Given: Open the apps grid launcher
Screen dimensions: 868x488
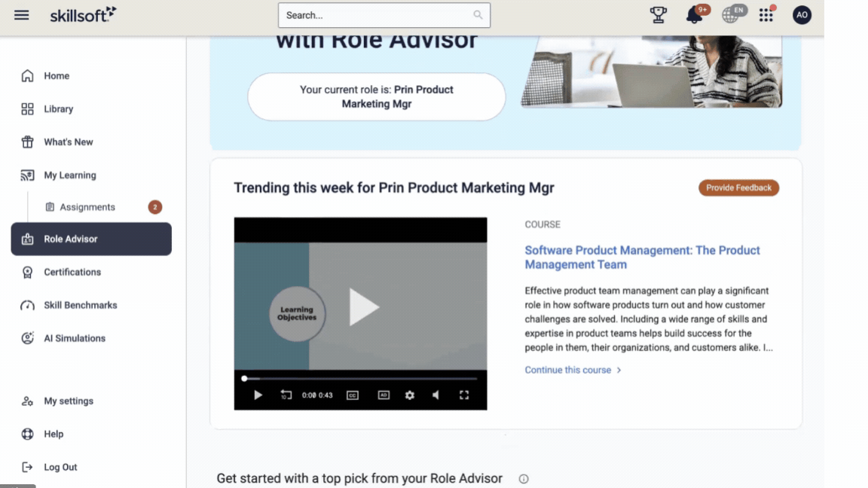Looking at the screenshot, I should click(767, 15).
